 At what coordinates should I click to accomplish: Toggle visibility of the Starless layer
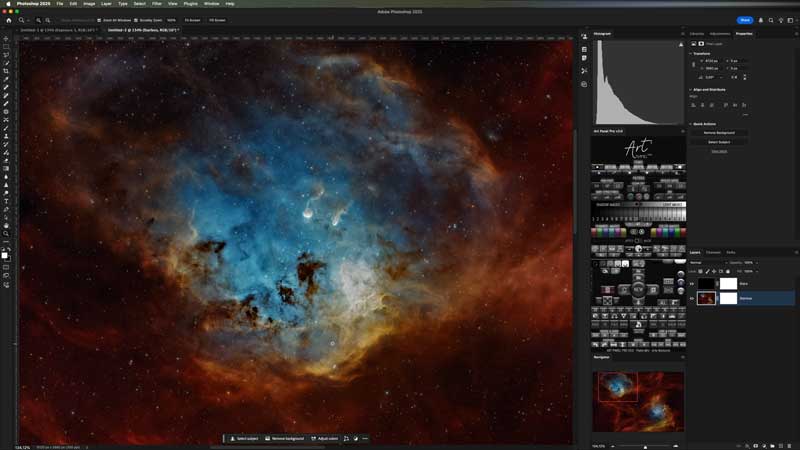(x=692, y=298)
